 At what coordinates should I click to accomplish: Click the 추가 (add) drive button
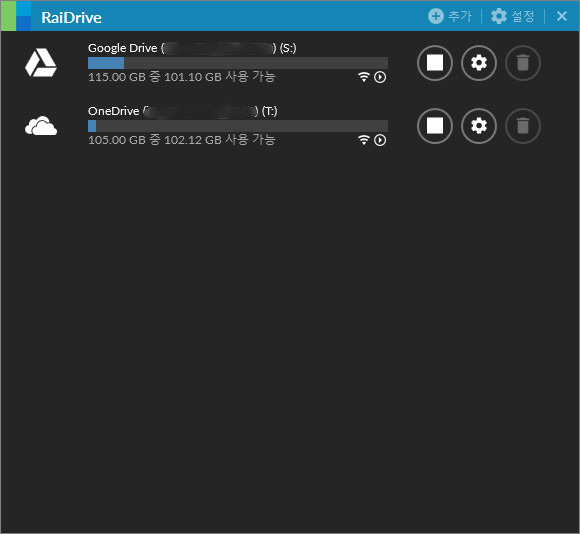(x=450, y=16)
